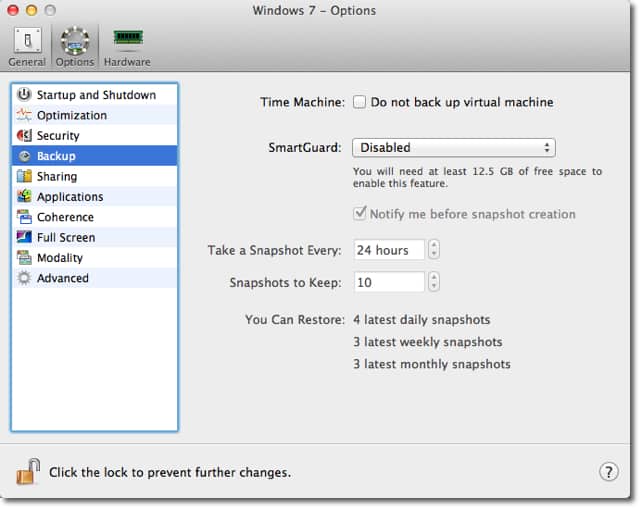Click the Sharing folder icon

pyautogui.click(x=24, y=176)
